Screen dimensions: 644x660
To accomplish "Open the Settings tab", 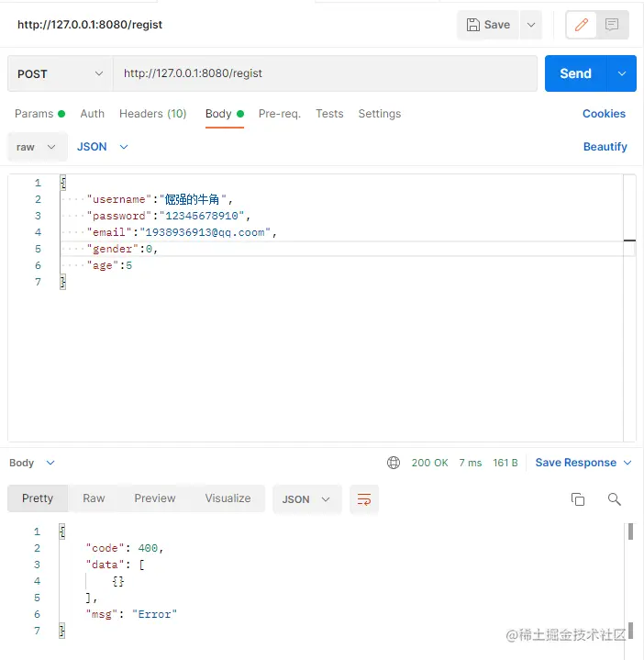I will 380,114.
